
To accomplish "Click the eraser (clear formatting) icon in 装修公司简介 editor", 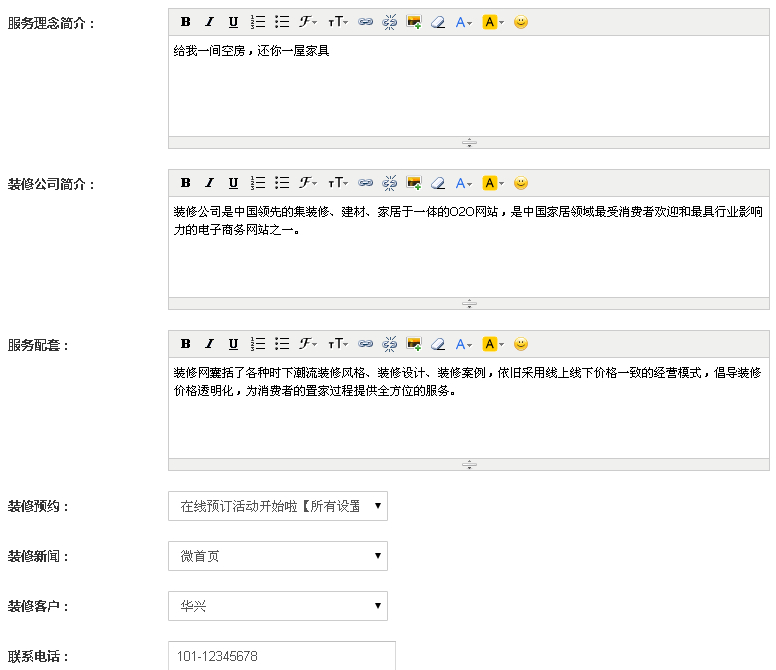I will (438, 183).
